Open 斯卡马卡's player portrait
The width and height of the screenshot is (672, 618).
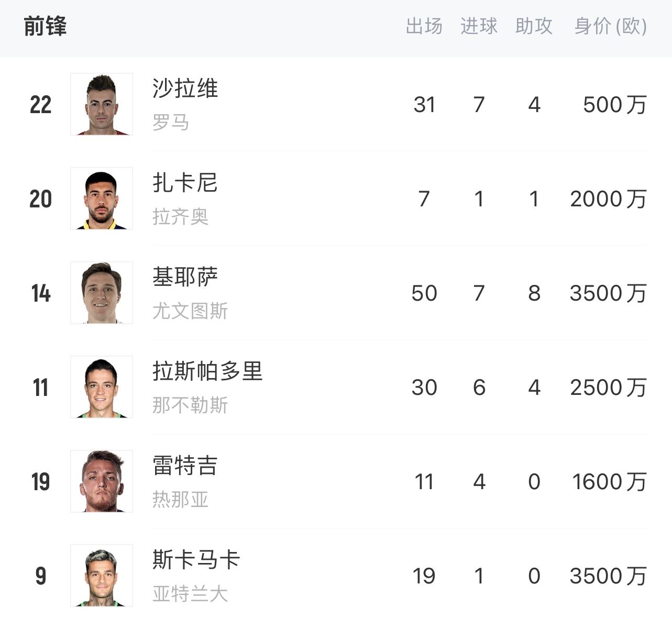[x=101, y=576]
